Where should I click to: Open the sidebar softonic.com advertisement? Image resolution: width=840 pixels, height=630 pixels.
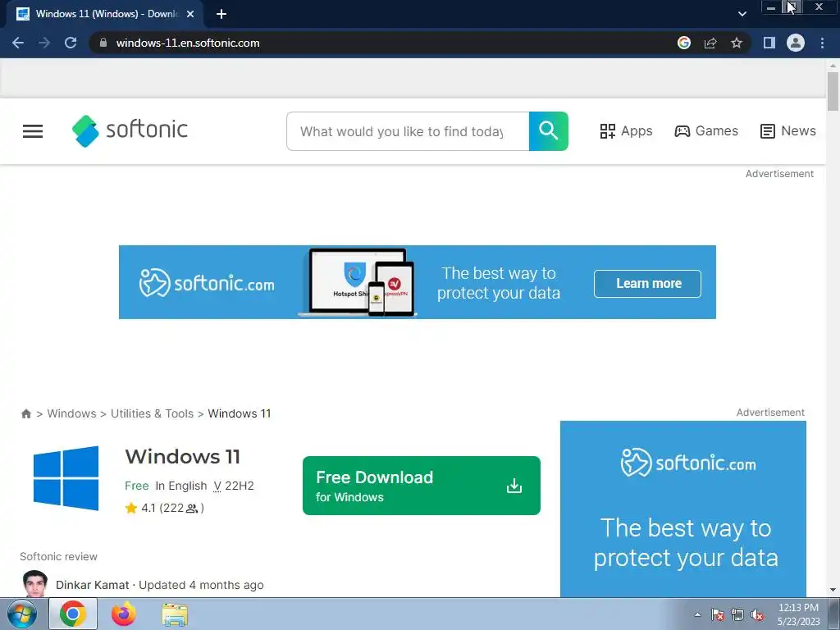point(683,509)
